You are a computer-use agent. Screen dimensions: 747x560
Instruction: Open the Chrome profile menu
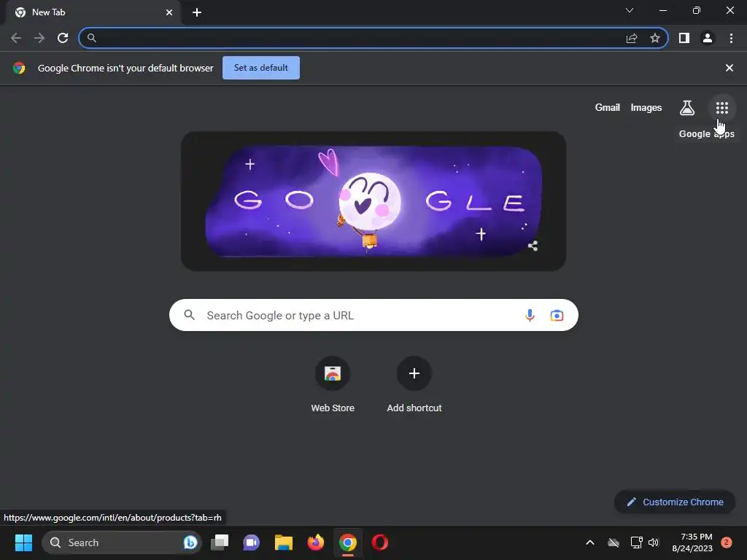(x=708, y=38)
